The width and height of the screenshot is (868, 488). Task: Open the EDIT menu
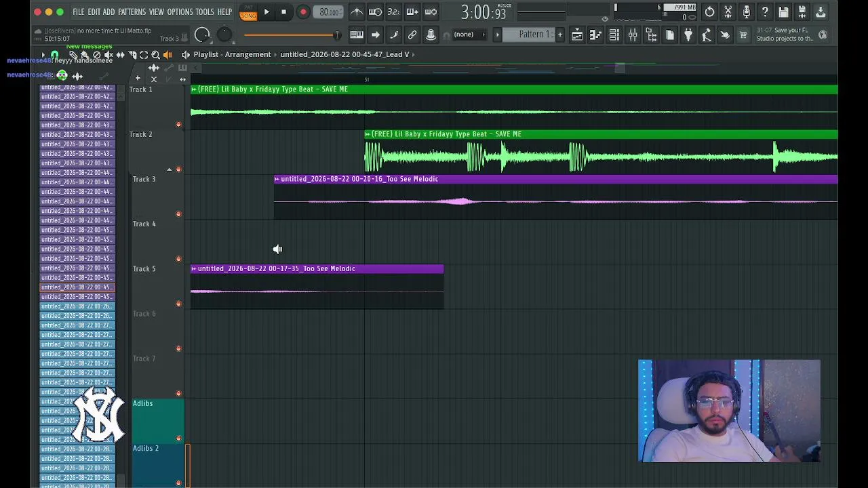click(x=94, y=12)
